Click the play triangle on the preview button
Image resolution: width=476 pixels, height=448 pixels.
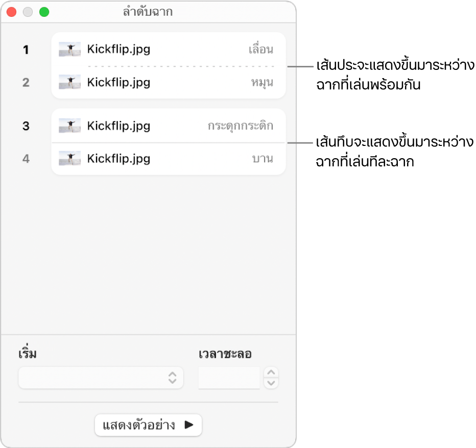pos(189,425)
